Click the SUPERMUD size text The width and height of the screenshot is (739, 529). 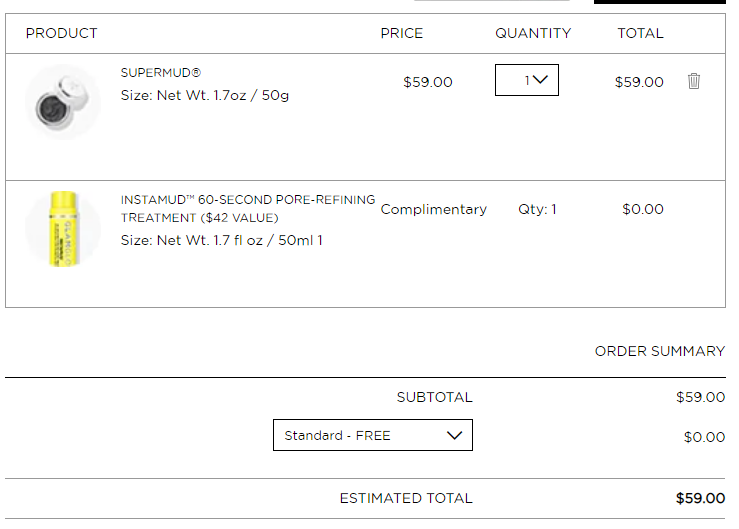(205, 95)
